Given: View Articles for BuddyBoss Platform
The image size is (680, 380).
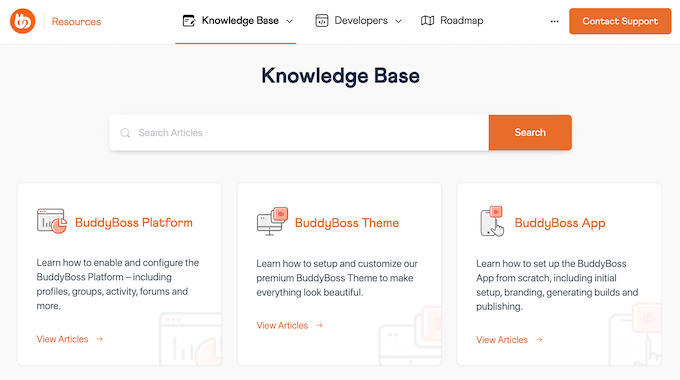Looking at the screenshot, I should tap(62, 339).
